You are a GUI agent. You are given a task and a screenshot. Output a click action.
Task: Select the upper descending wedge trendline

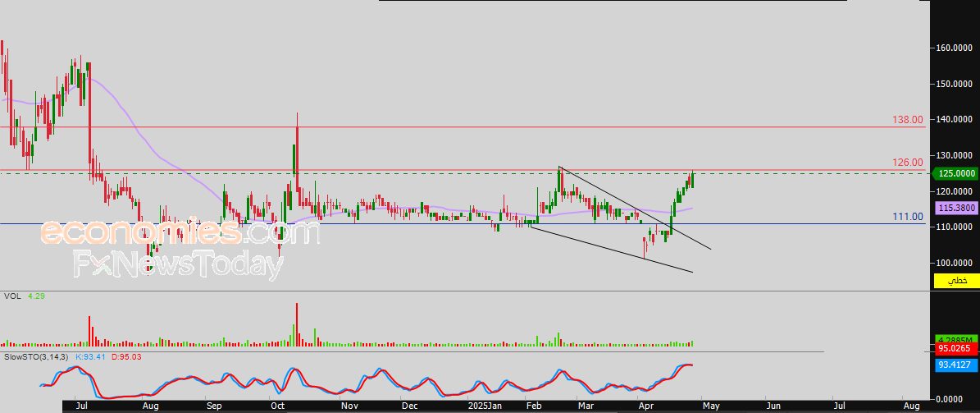click(635, 207)
